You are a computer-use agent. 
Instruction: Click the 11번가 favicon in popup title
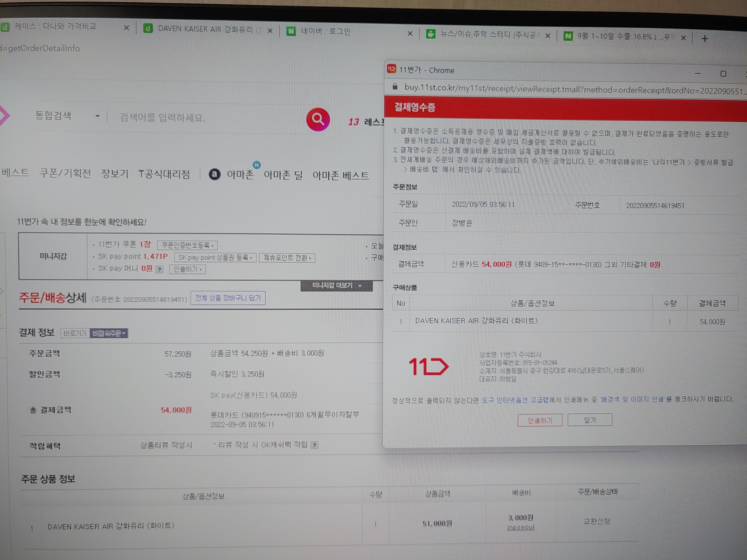pos(391,69)
